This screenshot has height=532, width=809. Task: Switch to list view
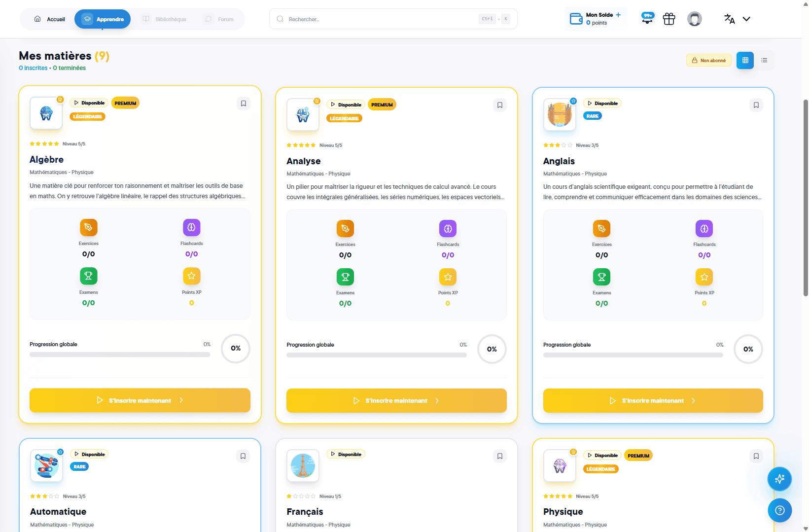coord(764,60)
